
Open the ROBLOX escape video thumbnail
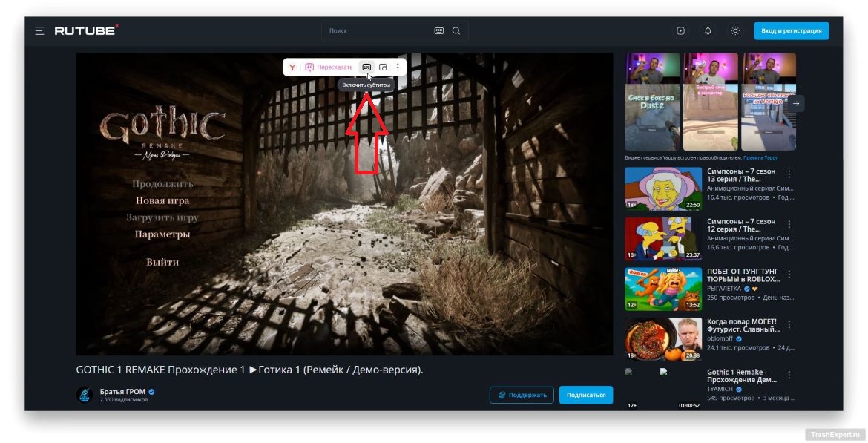point(663,289)
